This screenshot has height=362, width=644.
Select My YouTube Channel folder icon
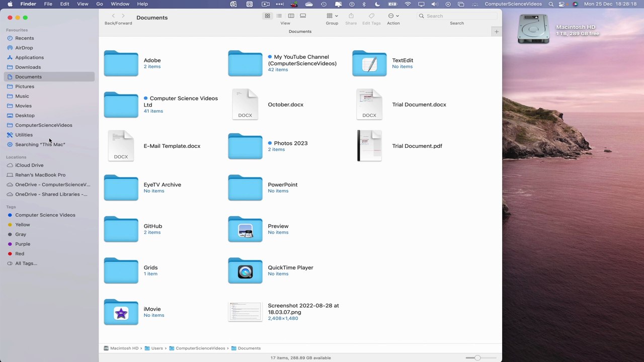245,63
